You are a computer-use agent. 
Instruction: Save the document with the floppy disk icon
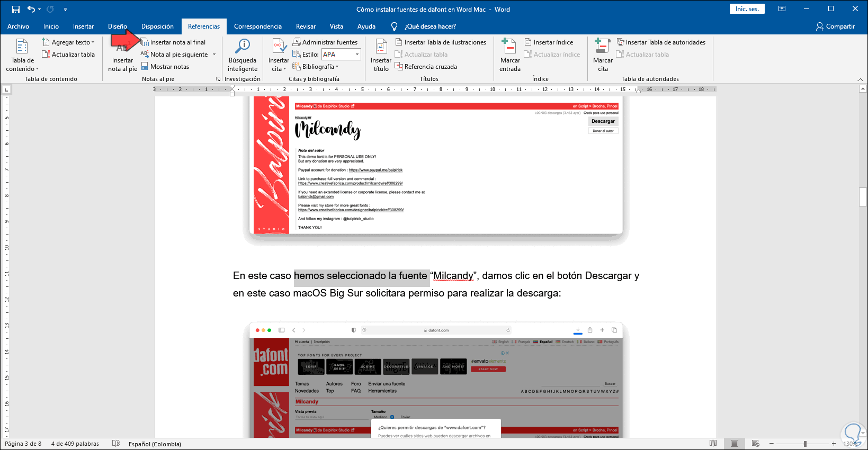click(x=16, y=9)
